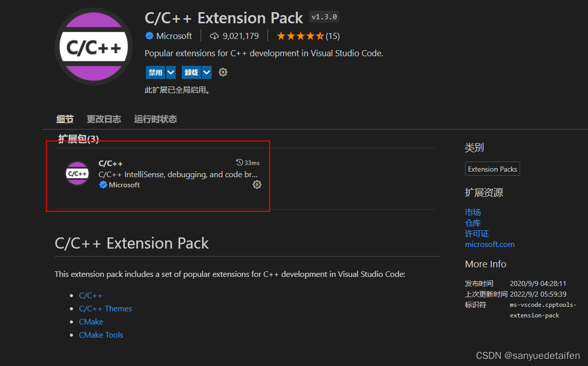The image size is (588, 366).
Task: Click the download count cloud icon
Action: pyautogui.click(x=214, y=36)
